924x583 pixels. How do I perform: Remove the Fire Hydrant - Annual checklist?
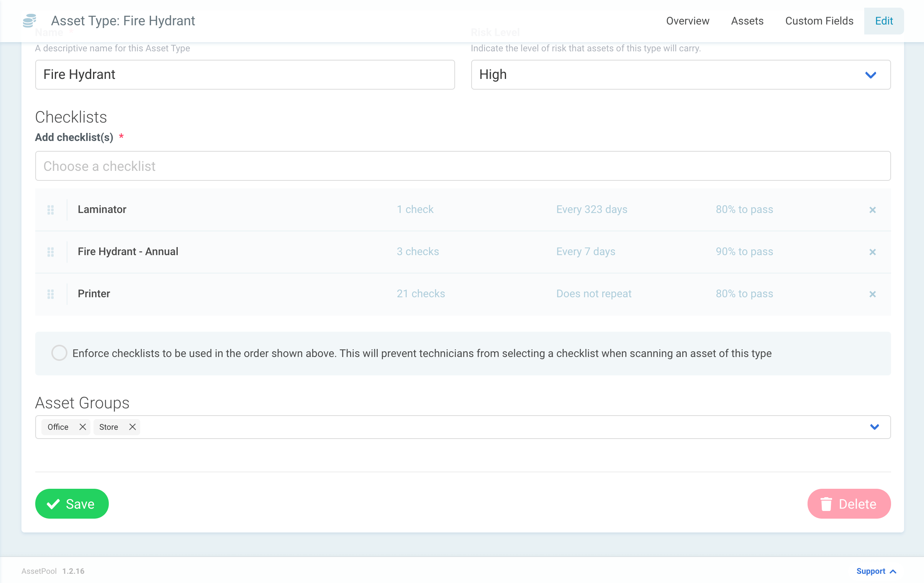pyautogui.click(x=873, y=252)
